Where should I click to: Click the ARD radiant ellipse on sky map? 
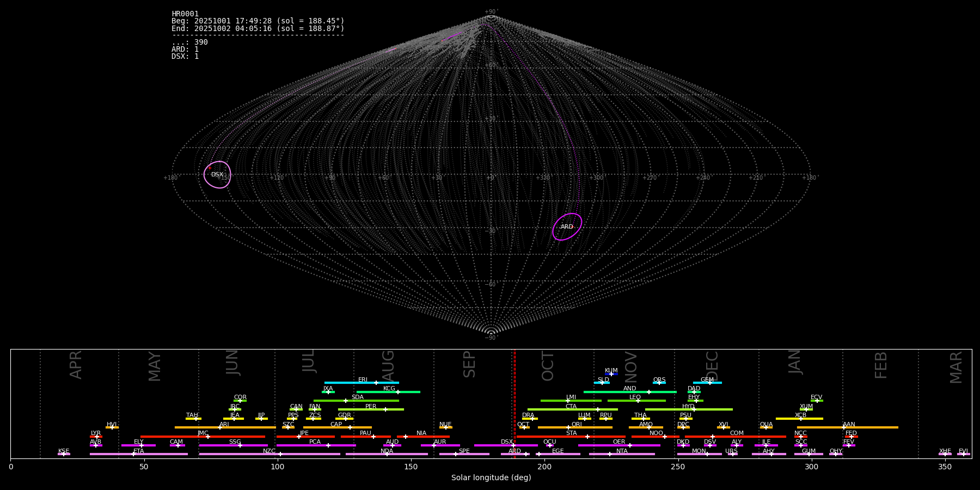tap(567, 227)
